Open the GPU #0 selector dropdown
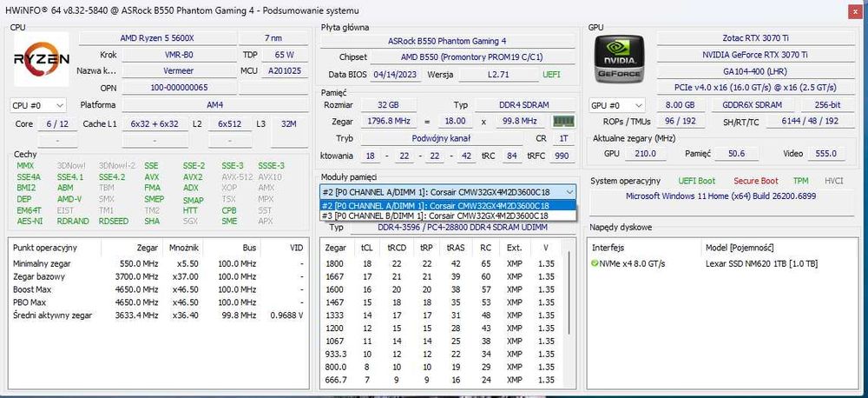The height and width of the screenshot is (398, 868). click(618, 105)
